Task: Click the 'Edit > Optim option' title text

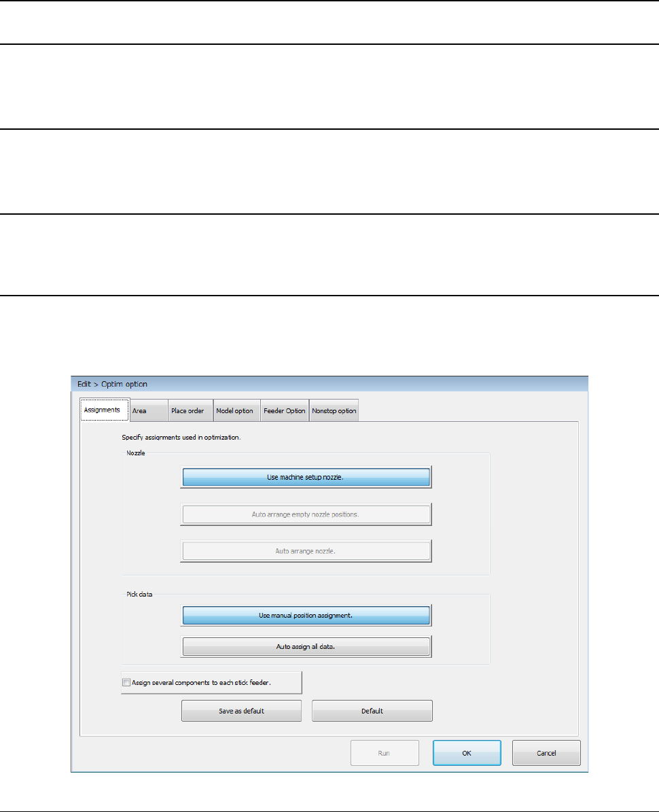Action: point(112,384)
